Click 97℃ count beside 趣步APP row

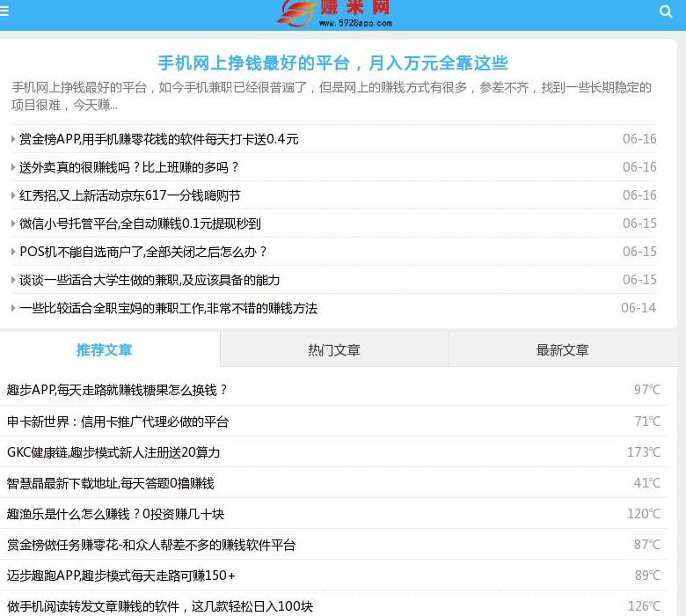pyautogui.click(x=647, y=390)
